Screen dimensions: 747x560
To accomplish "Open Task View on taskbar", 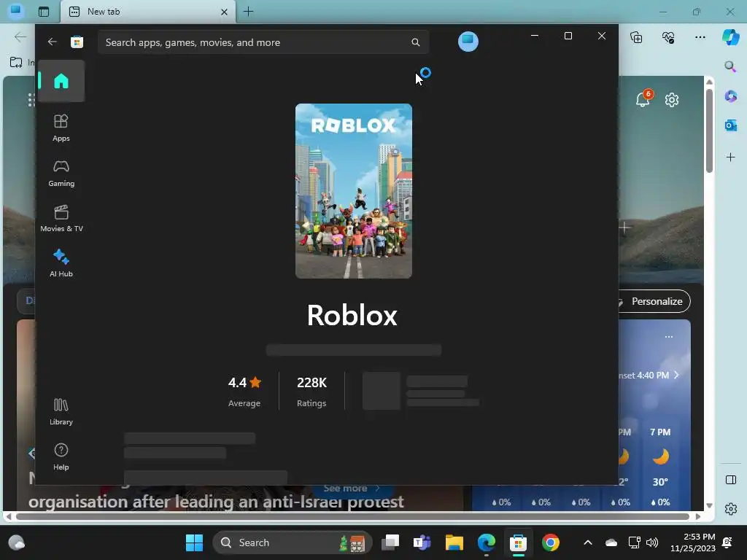I will (390, 542).
